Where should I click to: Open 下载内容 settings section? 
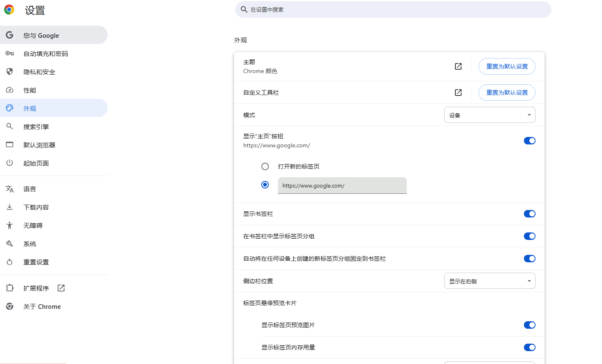point(54,207)
